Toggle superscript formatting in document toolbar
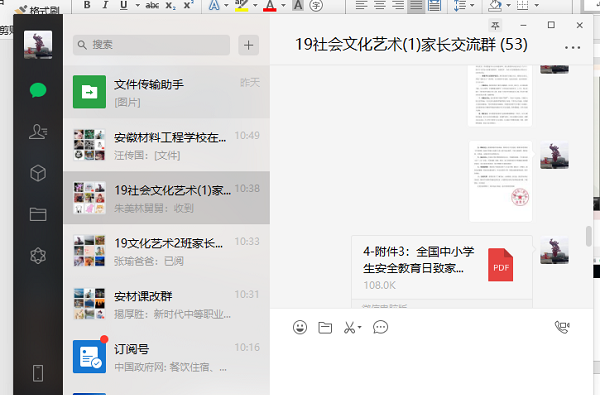This screenshot has height=395, width=600. [x=188, y=5]
